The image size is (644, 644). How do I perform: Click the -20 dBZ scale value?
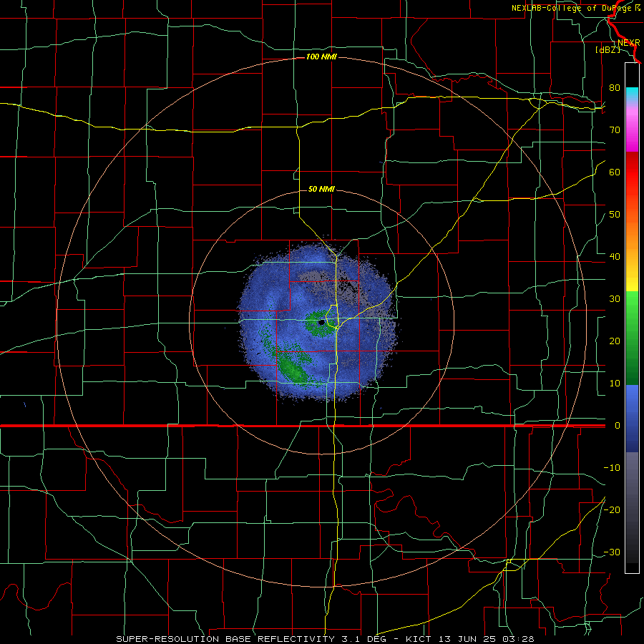click(x=612, y=509)
